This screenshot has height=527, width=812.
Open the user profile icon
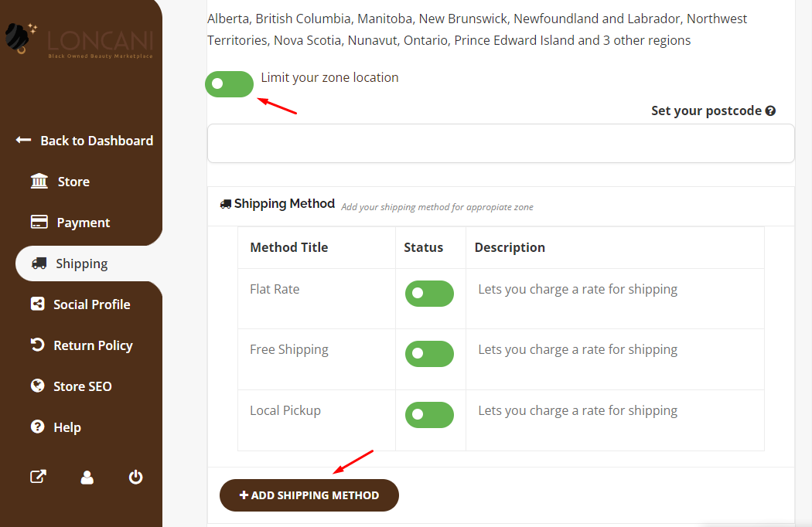[87, 477]
